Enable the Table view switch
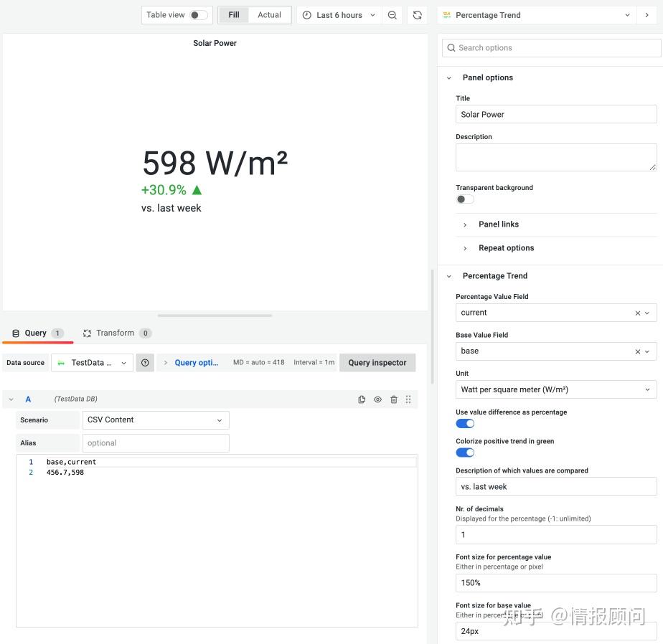The height and width of the screenshot is (644, 663). [199, 15]
